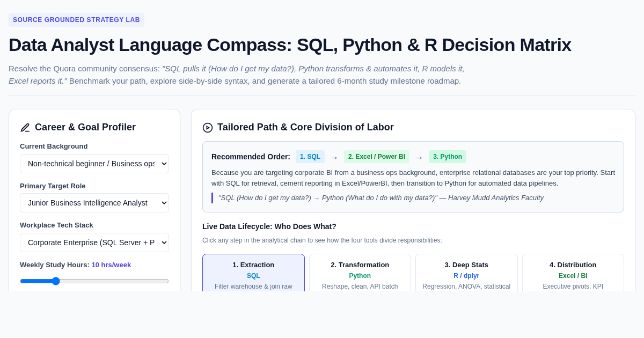Select the 1. Extraction lifecycle step

pos(253,273)
